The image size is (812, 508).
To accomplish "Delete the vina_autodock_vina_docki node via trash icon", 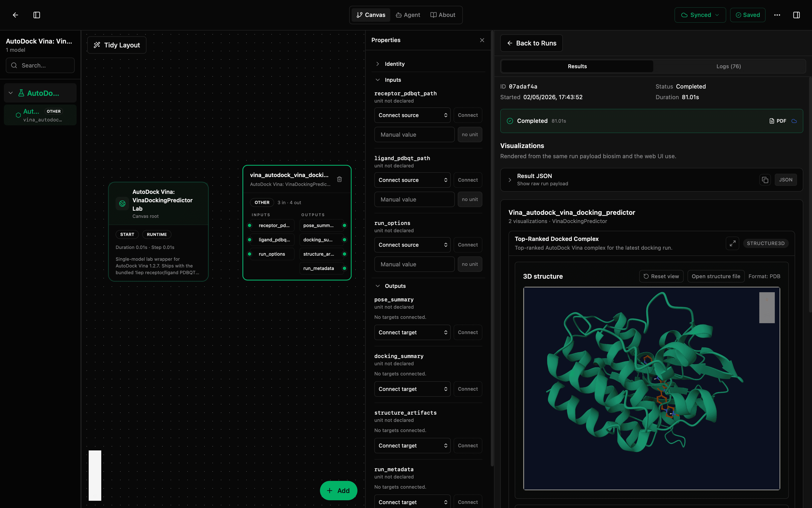I will click(x=340, y=179).
